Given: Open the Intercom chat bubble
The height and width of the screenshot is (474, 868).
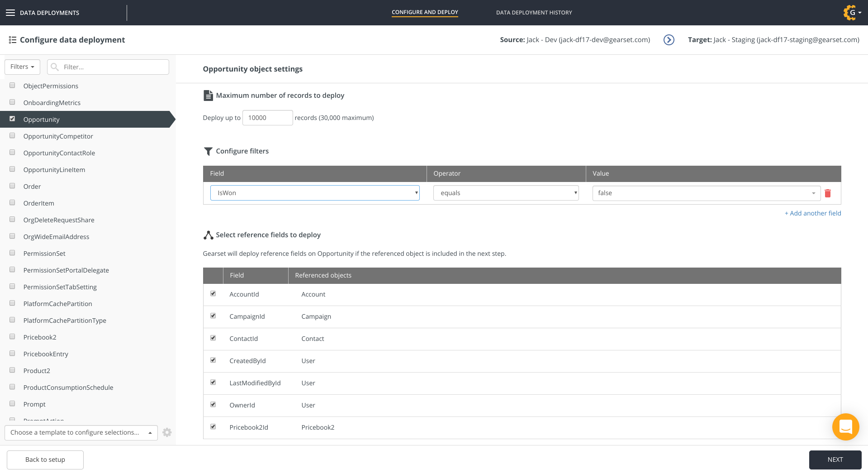Looking at the screenshot, I should [x=845, y=426].
